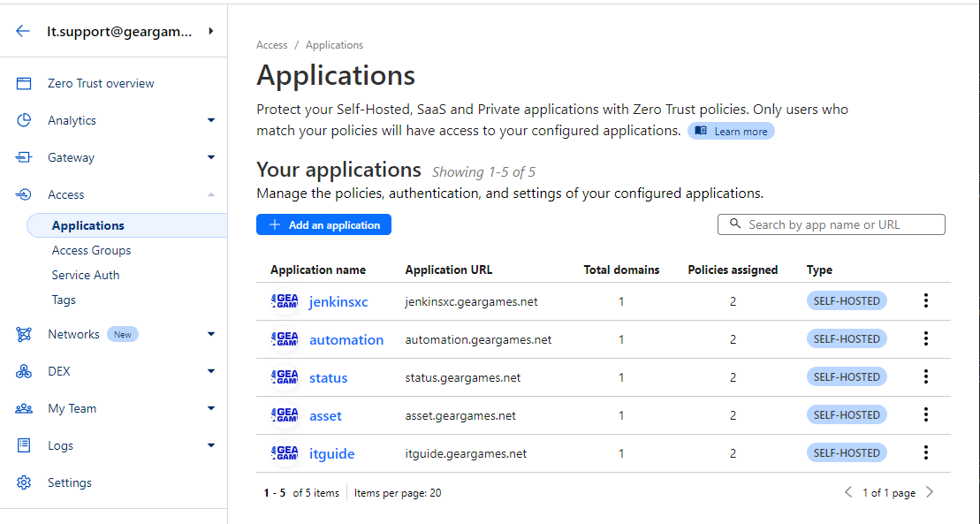Open the automation application link
Image resolution: width=980 pixels, height=524 pixels.
346,339
